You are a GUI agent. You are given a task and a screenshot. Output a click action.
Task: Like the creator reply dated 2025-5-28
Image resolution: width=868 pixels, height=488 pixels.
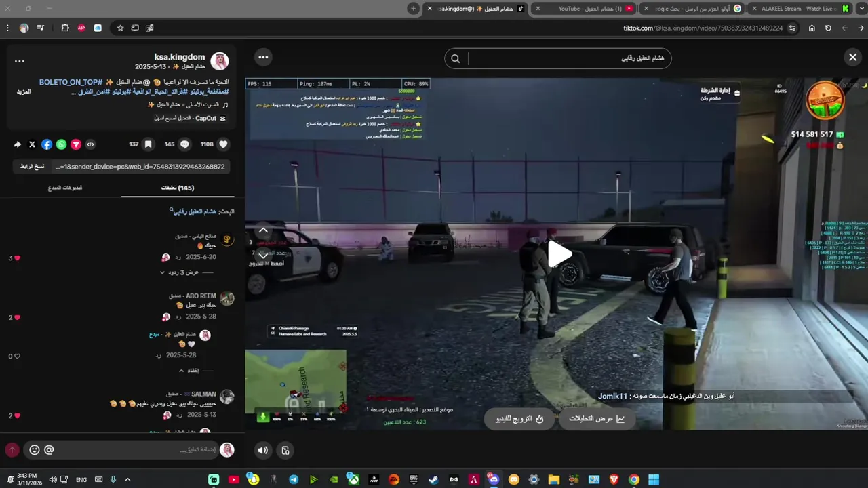point(17,357)
